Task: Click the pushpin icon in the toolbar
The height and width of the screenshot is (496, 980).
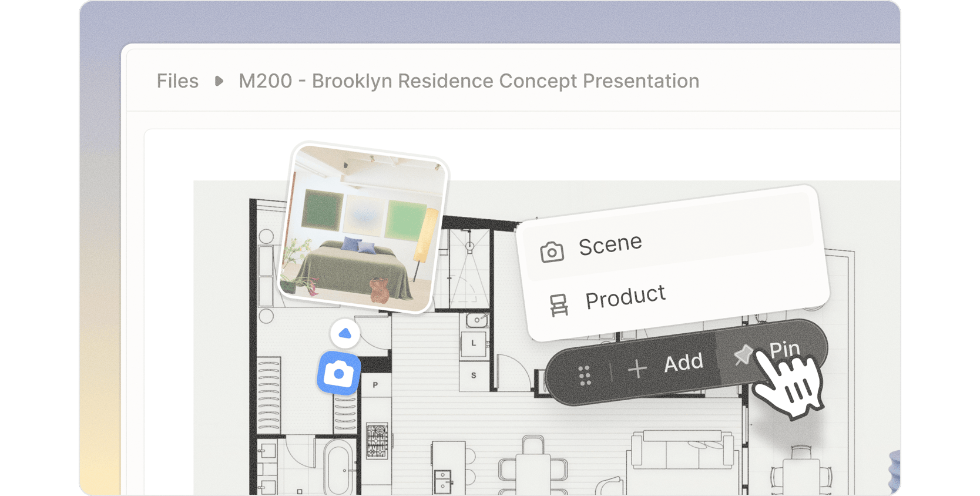Action: click(743, 354)
